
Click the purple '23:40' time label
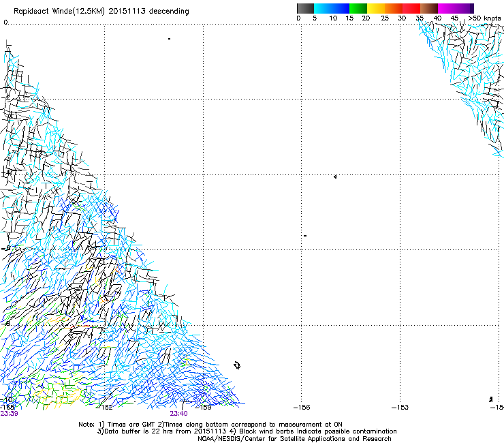pos(178,414)
